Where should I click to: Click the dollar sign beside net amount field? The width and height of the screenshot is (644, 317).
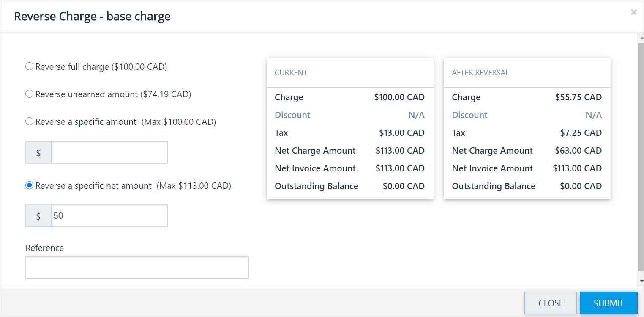click(x=38, y=216)
